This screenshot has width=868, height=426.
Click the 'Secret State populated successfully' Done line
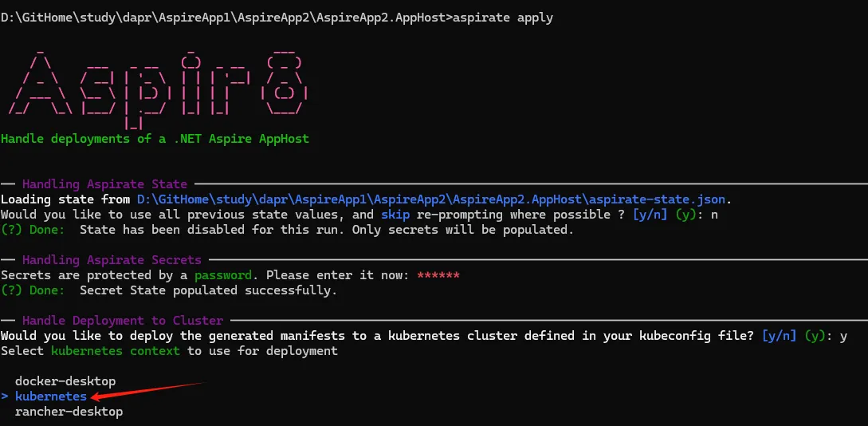pos(169,290)
